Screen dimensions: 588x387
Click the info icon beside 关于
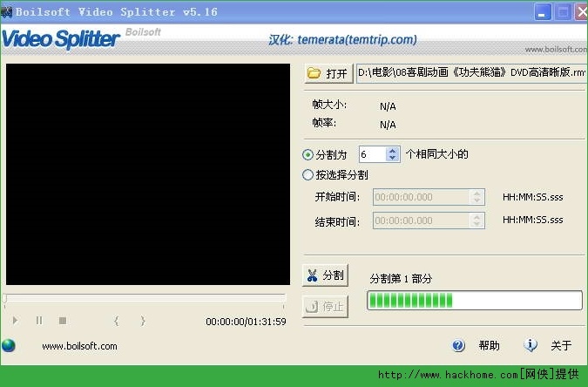click(531, 346)
